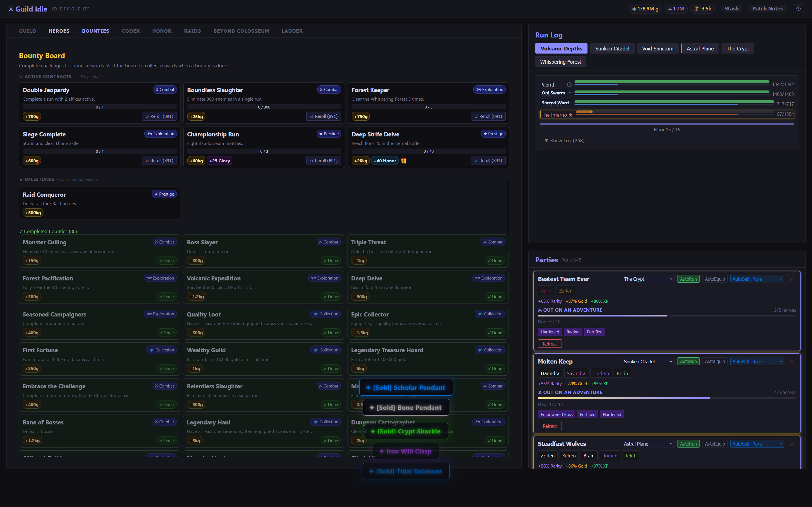Image resolution: width=812 pixels, height=507 pixels.
Task: Click the crossed-swords 1.7M counter
Action: pyautogui.click(x=676, y=9)
